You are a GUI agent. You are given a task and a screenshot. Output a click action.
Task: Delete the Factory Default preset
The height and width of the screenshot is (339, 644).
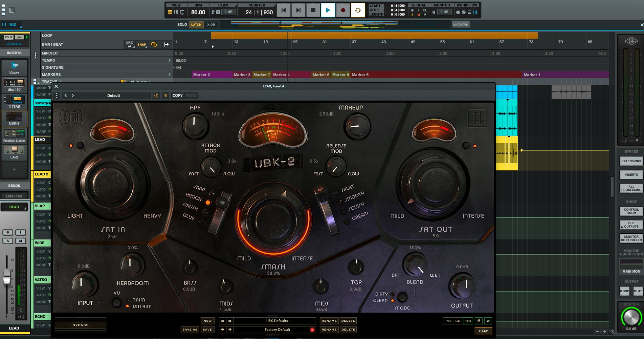[348, 330]
